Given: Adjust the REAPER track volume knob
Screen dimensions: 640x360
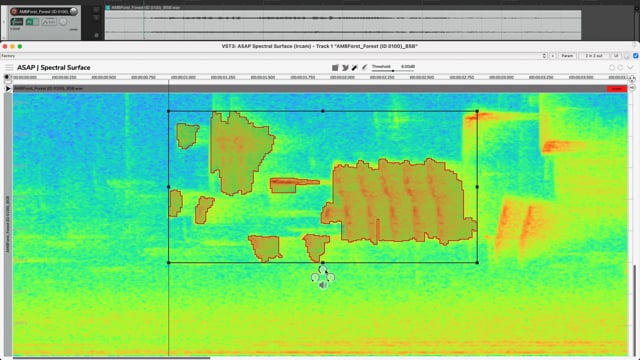Looking at the screenshot, I should pyautogui.click(x=74, y=11).
